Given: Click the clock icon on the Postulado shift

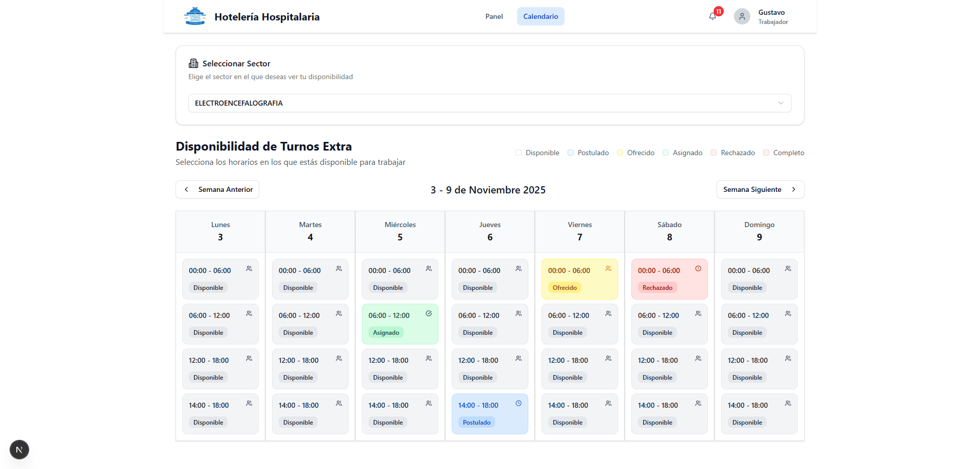Looking at the screenshot, I should tap(519, 403).
